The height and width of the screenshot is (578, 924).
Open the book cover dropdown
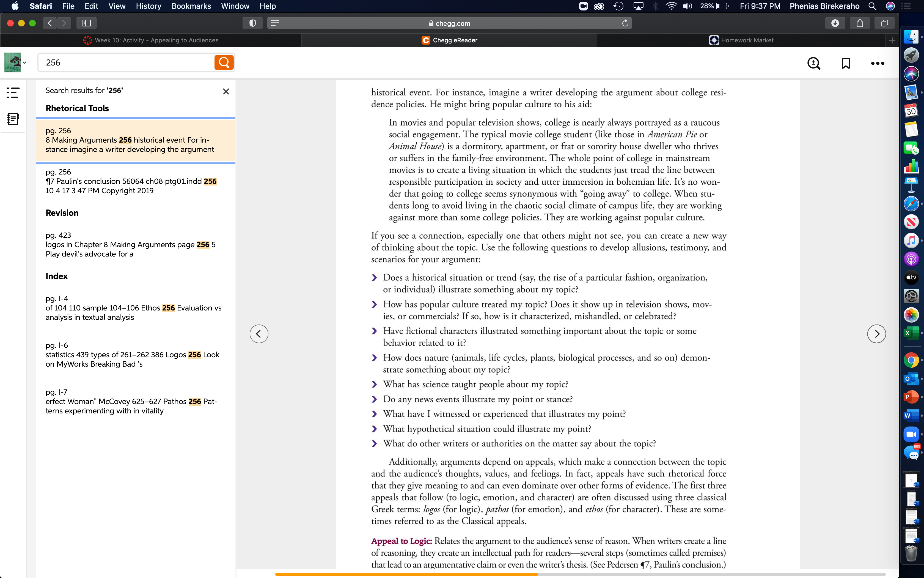[15, 62]
